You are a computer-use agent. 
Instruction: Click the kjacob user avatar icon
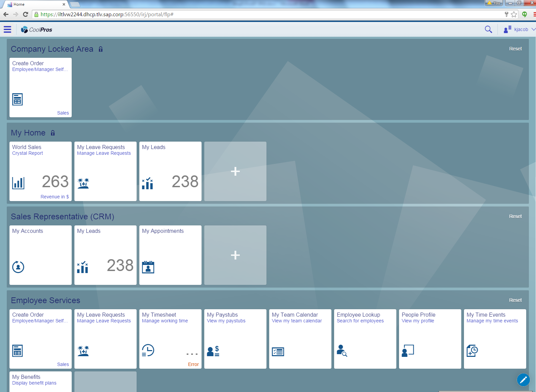[x=507, y=29]
